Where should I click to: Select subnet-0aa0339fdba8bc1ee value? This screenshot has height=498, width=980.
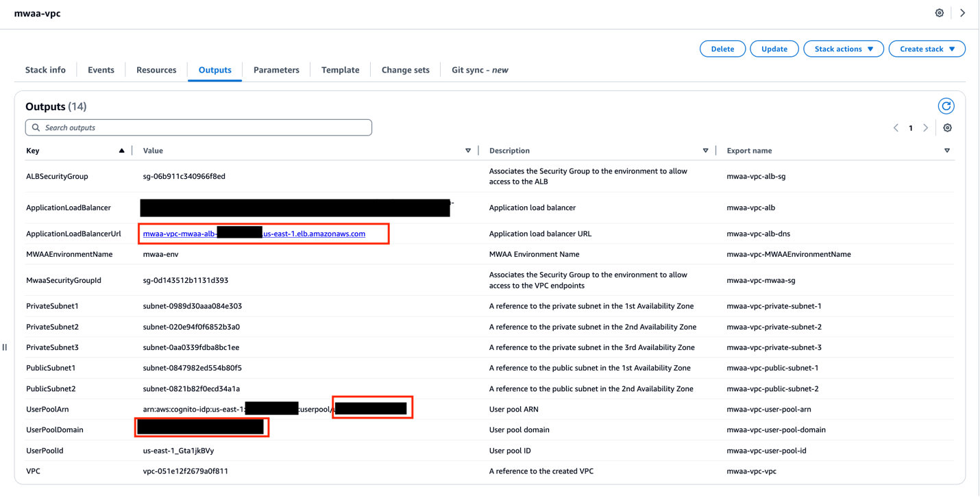(x=191, y=348)
